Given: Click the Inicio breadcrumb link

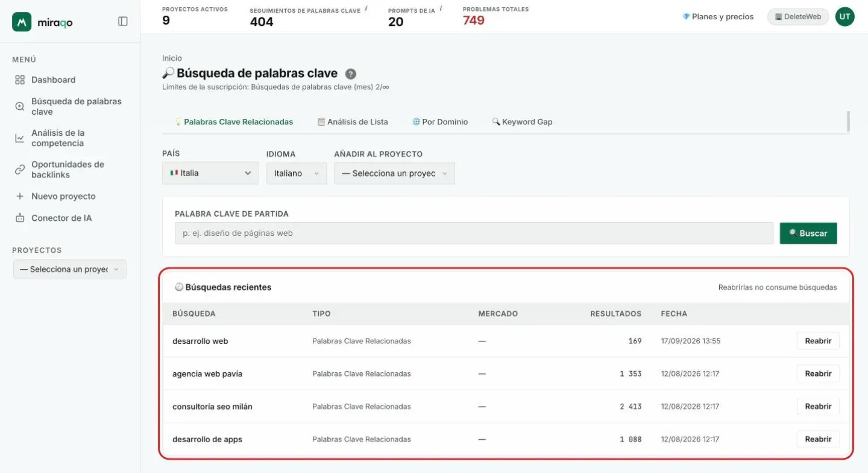Looking at the screenshot, I should coord(172,58).
